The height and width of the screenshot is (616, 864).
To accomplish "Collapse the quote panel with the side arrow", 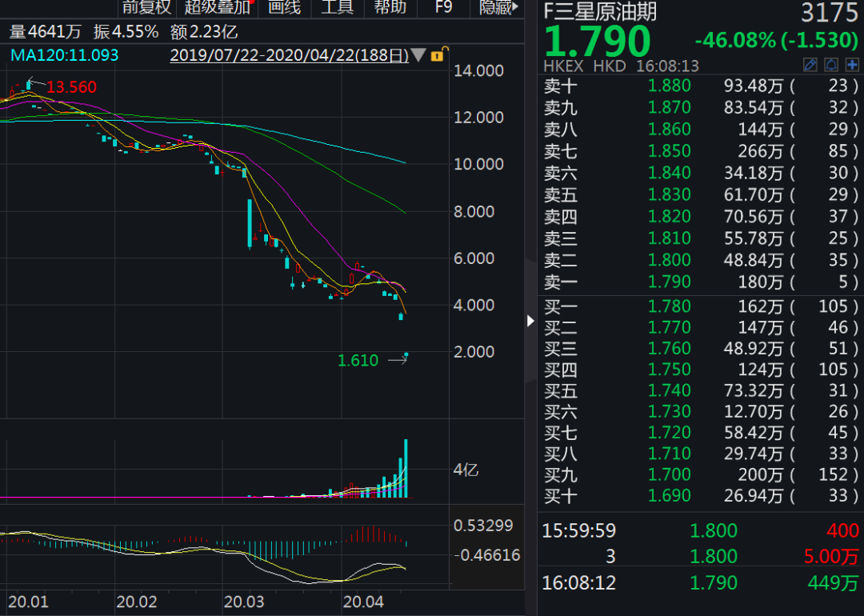I will point(530,321).
